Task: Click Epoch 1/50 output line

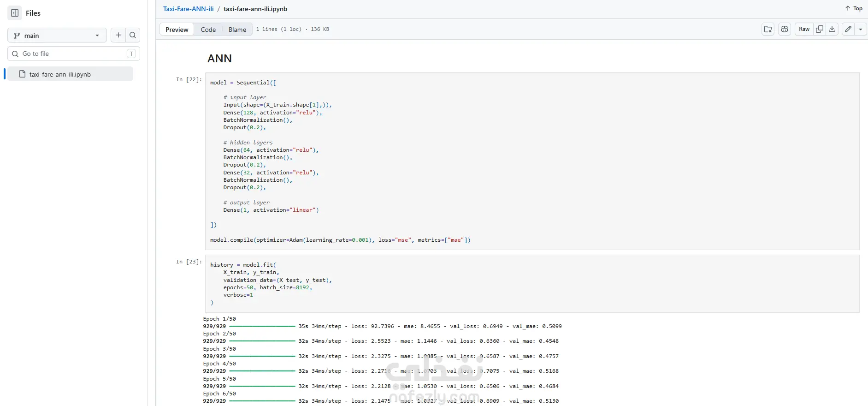Action: (219, 319)
